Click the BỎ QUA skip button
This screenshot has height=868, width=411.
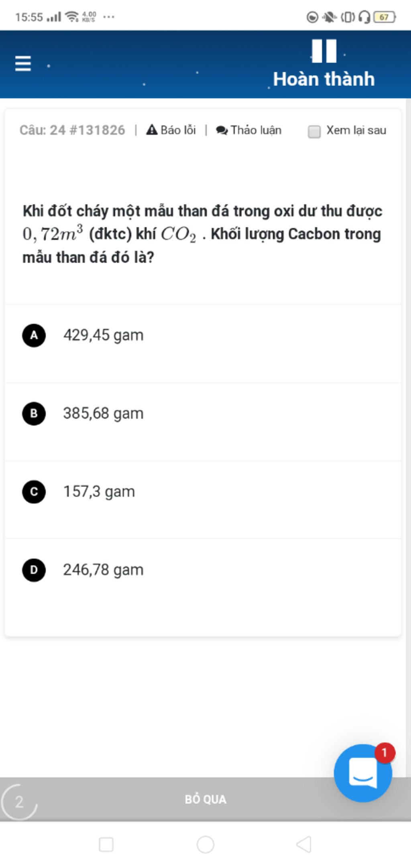(x=205, y=799)
